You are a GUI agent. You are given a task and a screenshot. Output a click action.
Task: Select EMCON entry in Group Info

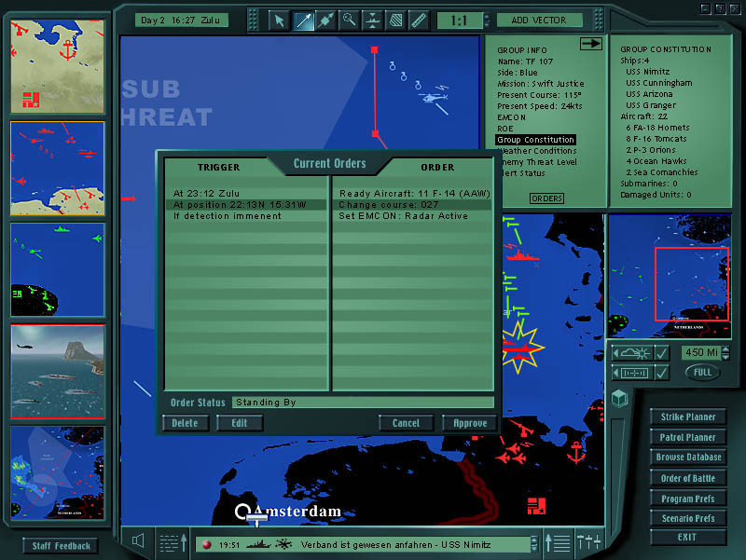coord(511,117)
